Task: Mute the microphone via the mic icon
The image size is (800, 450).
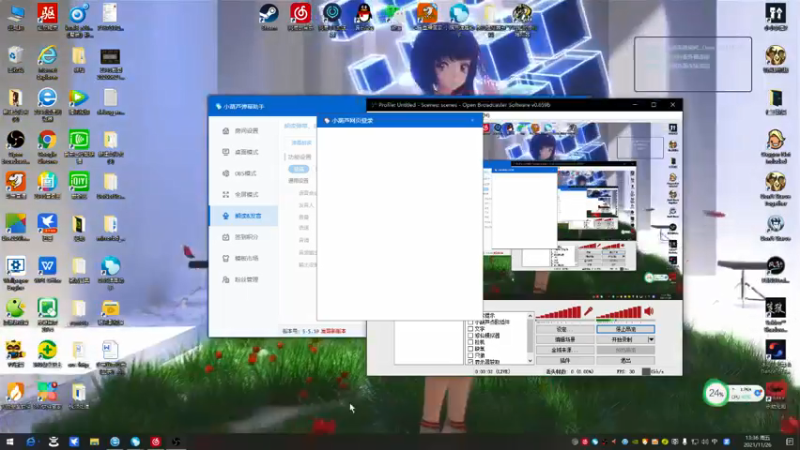Action: click(x=588, y=311)
